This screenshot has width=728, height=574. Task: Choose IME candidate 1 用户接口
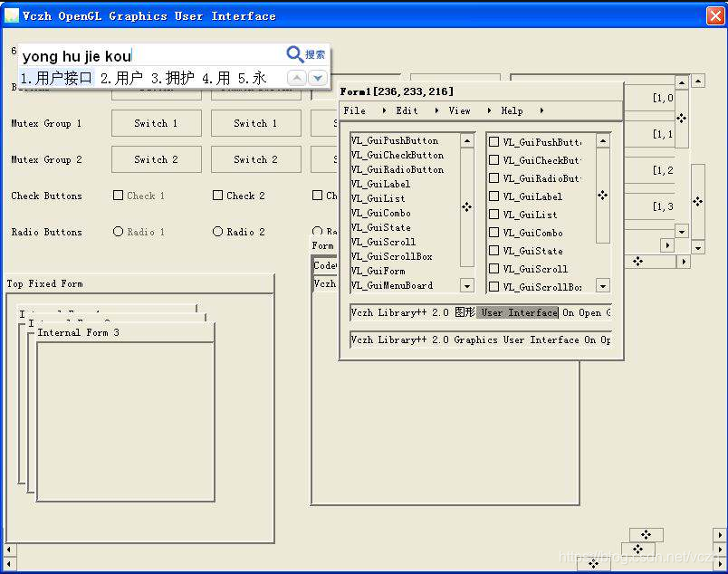pos(57,78)
